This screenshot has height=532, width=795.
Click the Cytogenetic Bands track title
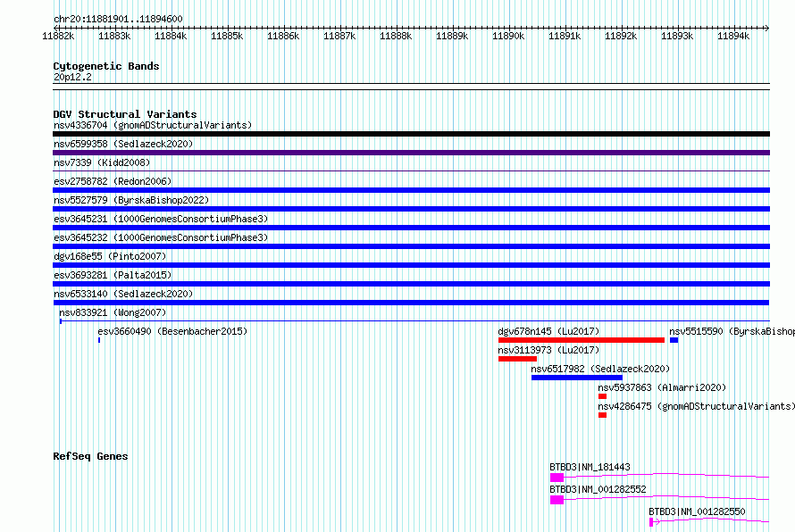[x=106, y=66]
